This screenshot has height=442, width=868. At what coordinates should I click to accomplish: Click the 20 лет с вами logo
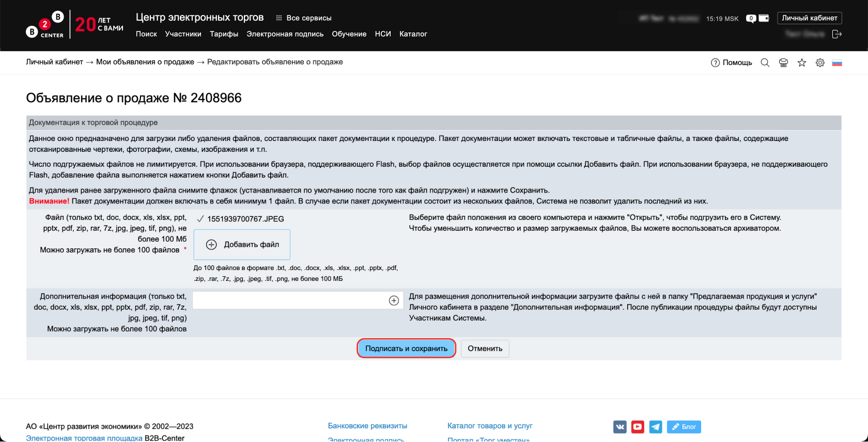coord(99,24)
